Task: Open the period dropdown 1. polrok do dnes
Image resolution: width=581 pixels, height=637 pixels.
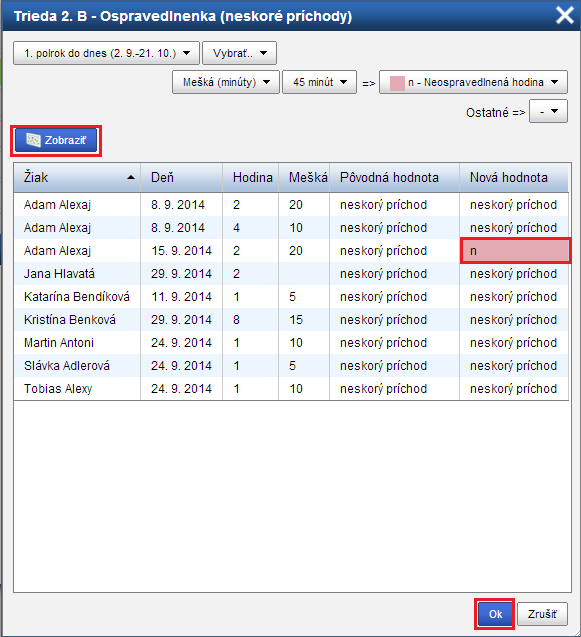Action: coord(106,53)
